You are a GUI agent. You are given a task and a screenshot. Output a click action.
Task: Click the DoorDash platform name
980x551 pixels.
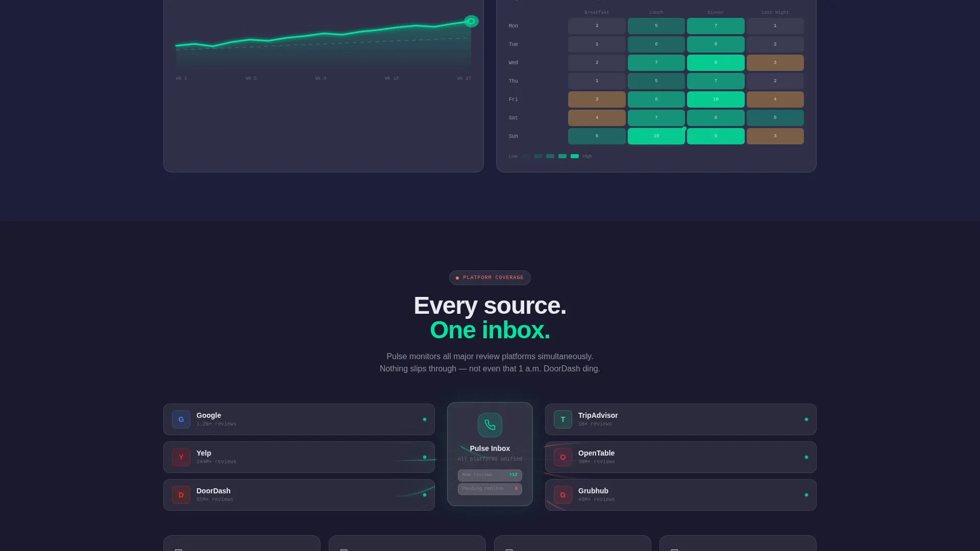tap(213, 491)
